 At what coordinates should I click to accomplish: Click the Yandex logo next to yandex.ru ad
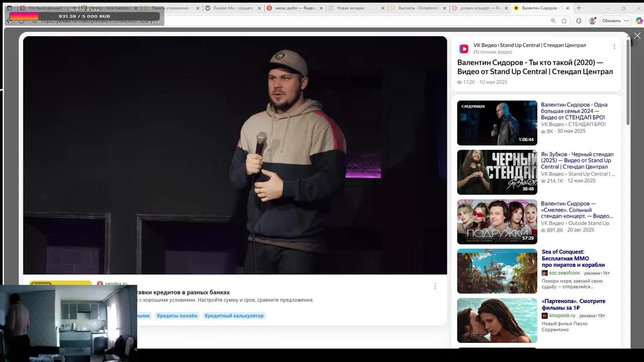click(x=100, y=284)
